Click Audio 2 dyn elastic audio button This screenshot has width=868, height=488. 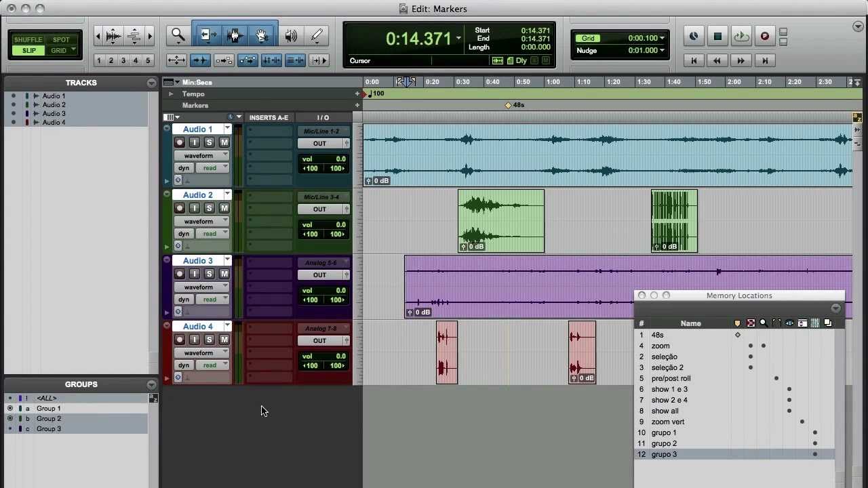[184, 234]
